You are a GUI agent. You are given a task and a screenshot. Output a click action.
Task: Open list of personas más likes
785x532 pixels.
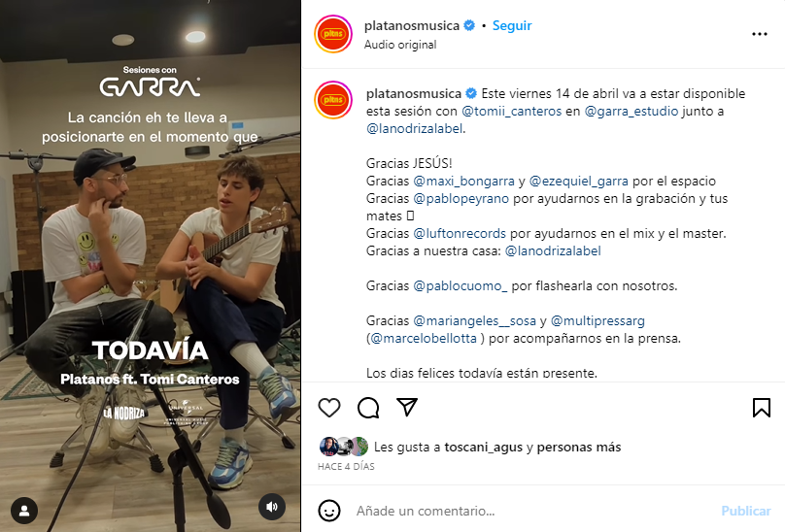point(579,447)
